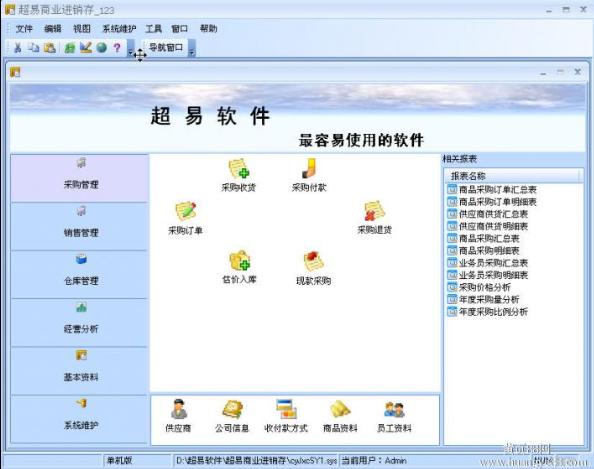Open report 商品采购汇总表
The image size is (594, 469).
483,238
